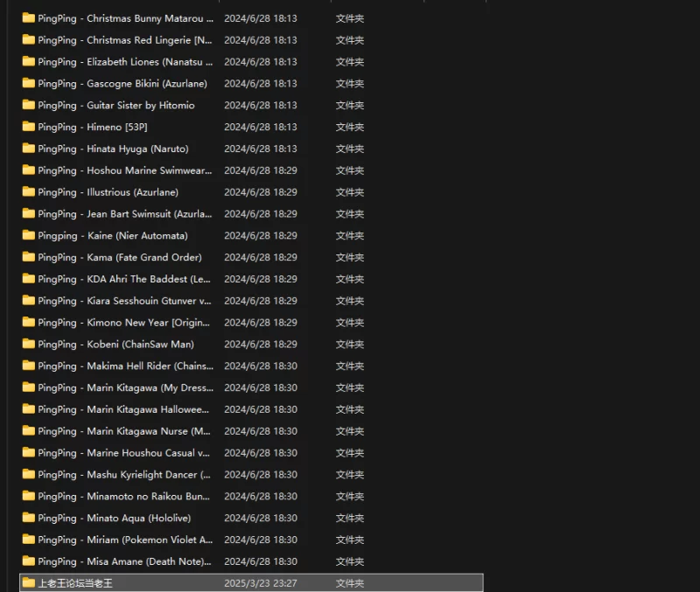Click folder icon of Jean Bart Swimsuit
Viewport: 700px width, 592px height.
click(29, 213)
